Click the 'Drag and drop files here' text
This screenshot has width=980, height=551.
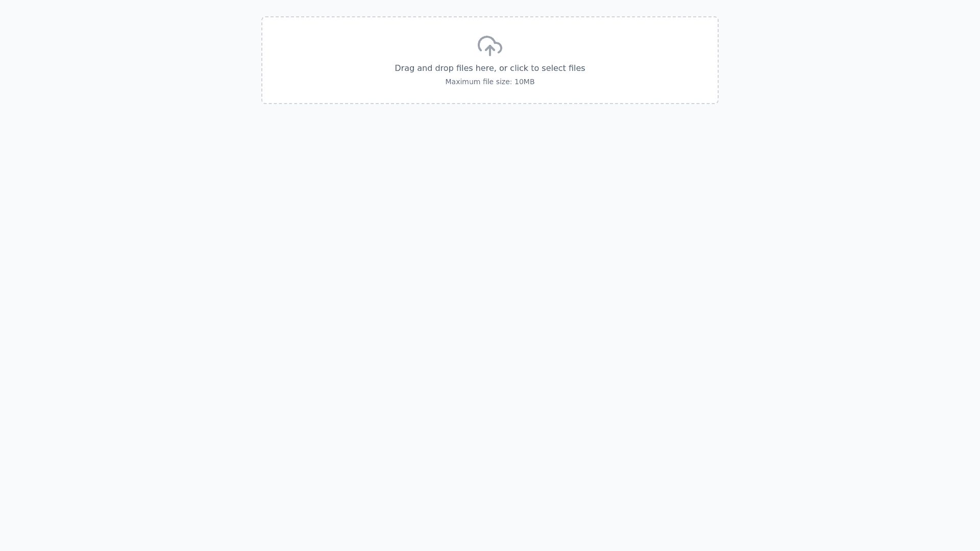tap(445, 68)
